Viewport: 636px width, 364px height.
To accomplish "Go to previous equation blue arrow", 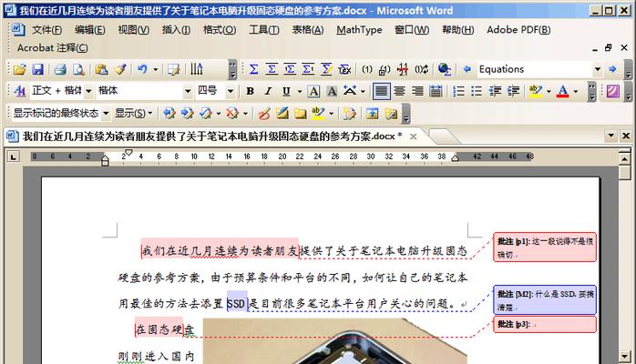I will pyautogui.click(x=467, y=69).
